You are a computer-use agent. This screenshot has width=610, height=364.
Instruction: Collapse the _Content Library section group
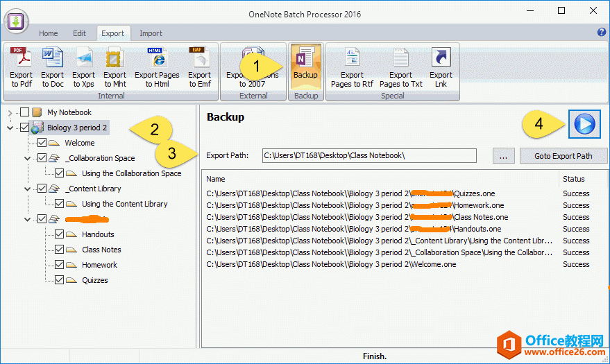(27, 189)
